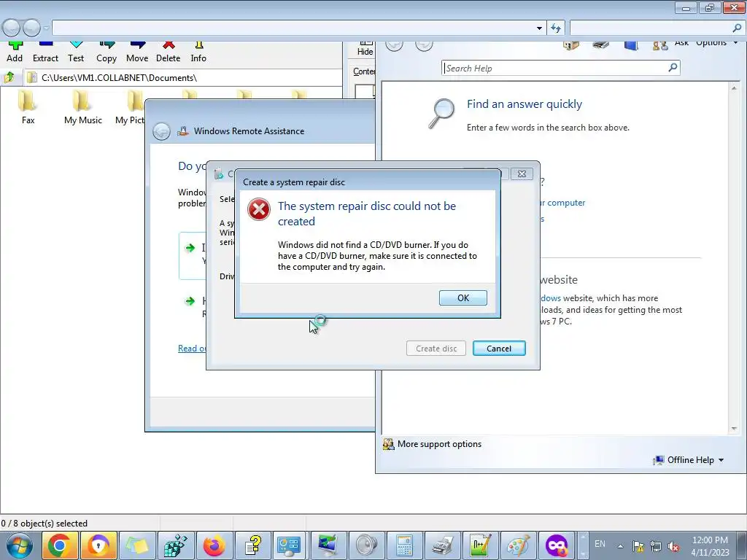Click the remote desktop monitor taskbar icon
This screenshot has width=747, height=560.
pyautogui.click(x=328, y=545)
